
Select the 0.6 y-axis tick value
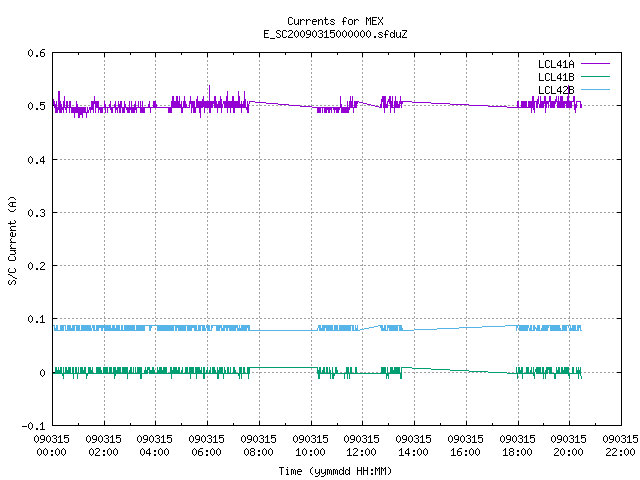[x=36, y=53]
